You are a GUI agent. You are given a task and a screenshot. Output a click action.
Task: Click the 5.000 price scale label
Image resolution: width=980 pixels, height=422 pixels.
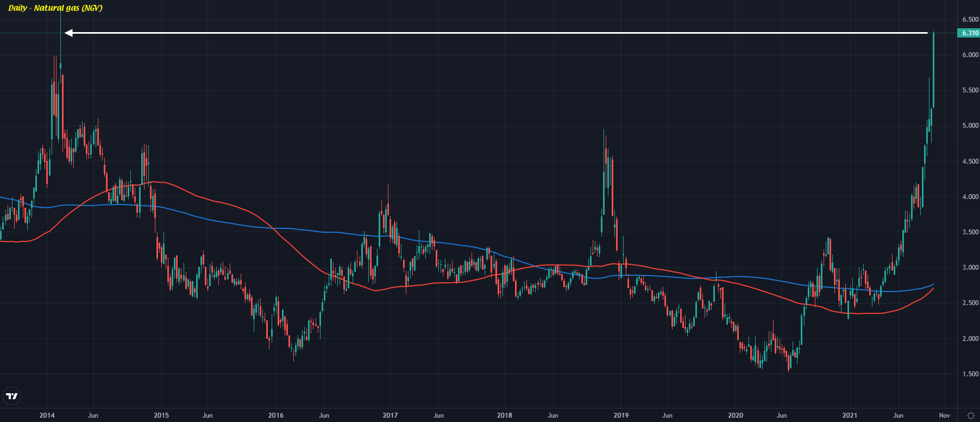point(970,126)
